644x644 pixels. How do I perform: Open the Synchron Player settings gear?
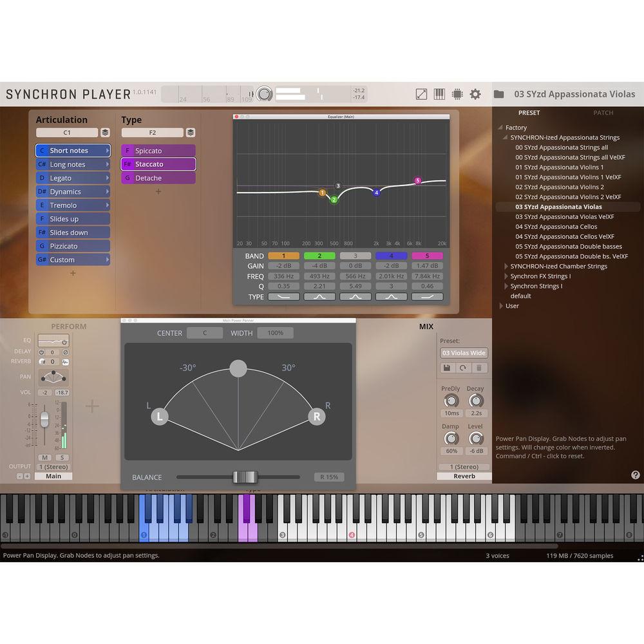475,93
